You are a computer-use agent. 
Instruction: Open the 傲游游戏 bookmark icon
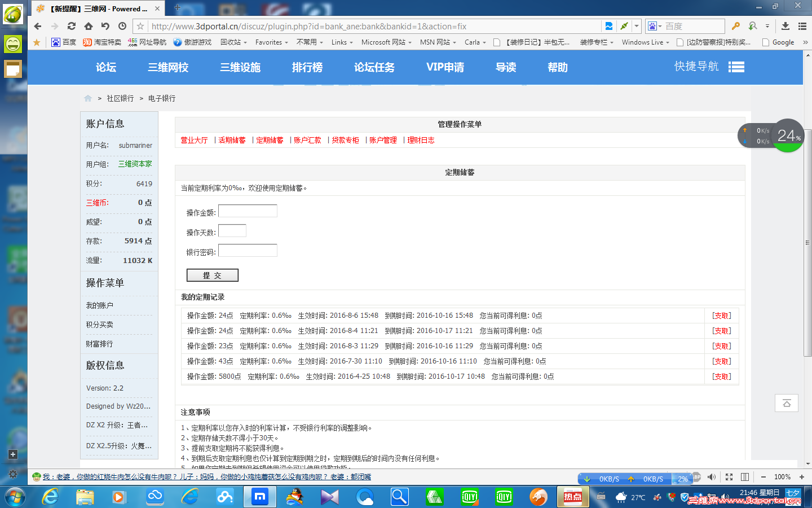179,42
